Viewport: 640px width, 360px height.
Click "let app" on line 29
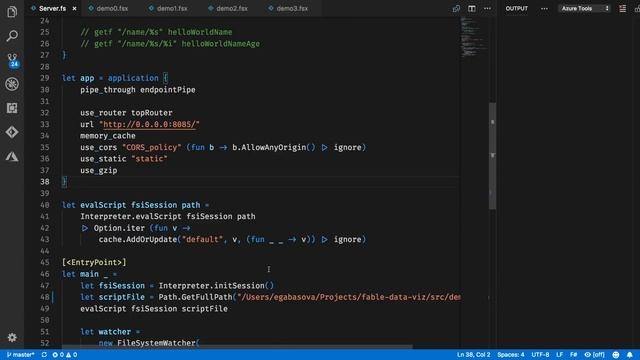(78, 78)
